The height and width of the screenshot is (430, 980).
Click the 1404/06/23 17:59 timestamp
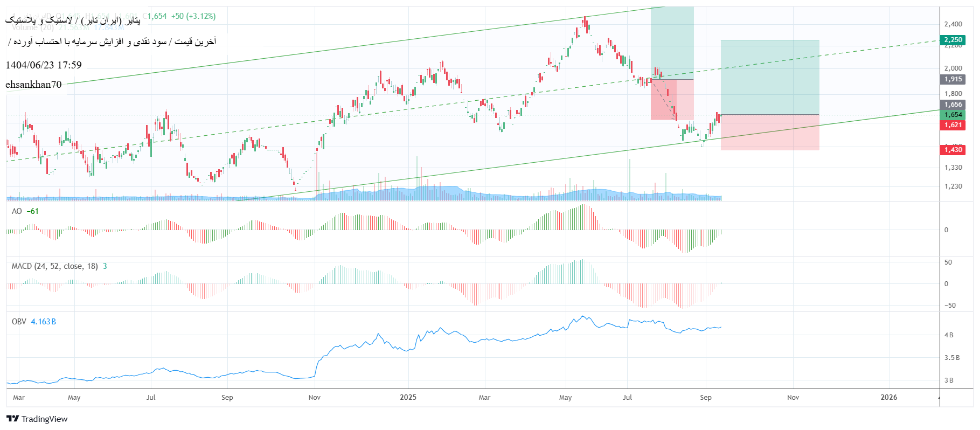[44, 65]
